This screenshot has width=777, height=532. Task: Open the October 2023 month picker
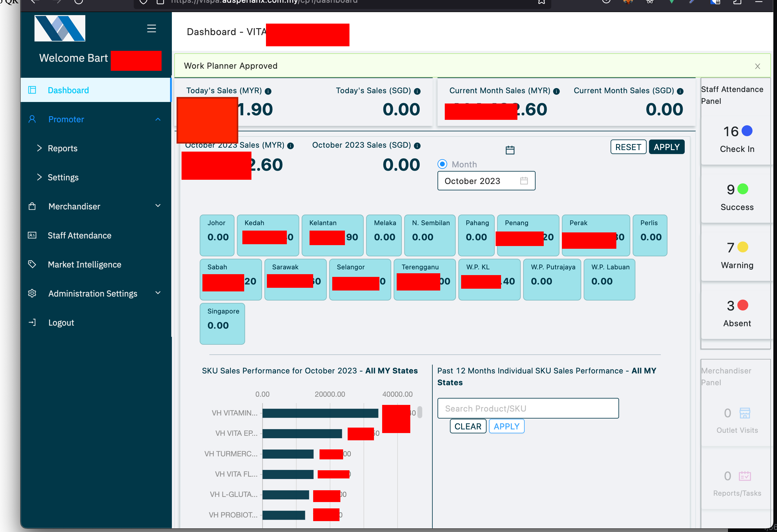tap(486, 181)
